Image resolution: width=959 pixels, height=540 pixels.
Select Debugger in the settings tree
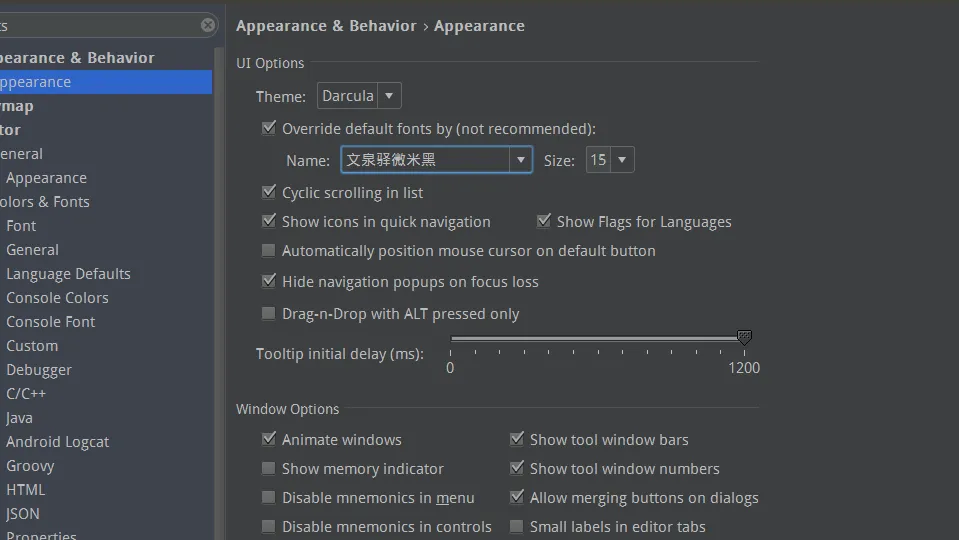pyautogui.click(x=39, y=370)
